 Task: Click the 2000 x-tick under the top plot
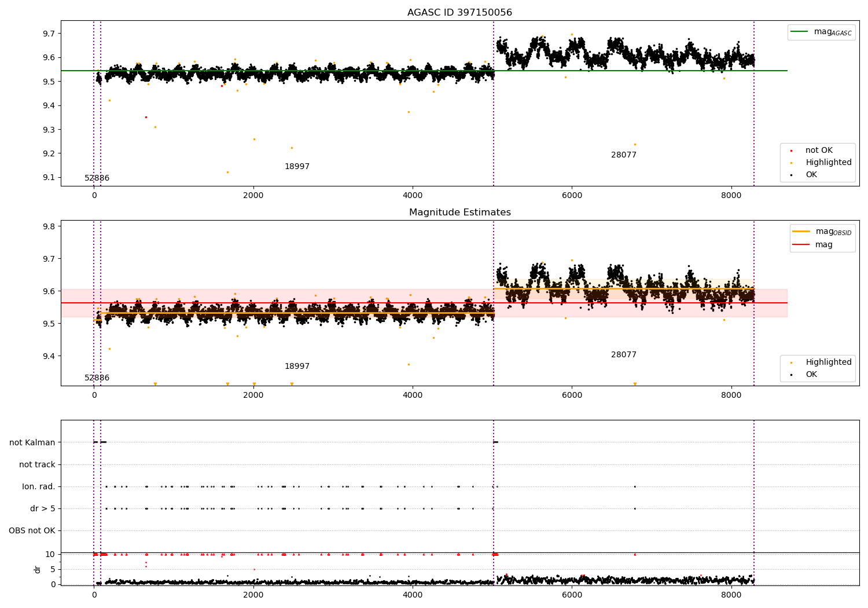[253, 196]
